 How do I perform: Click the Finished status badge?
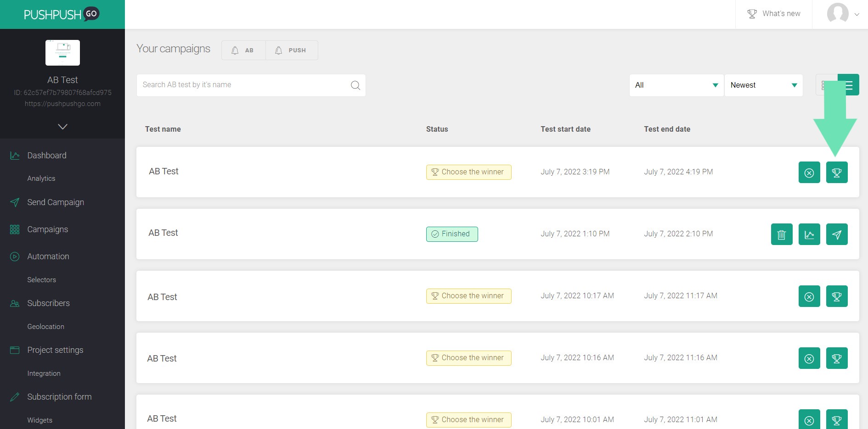(452, 234)
